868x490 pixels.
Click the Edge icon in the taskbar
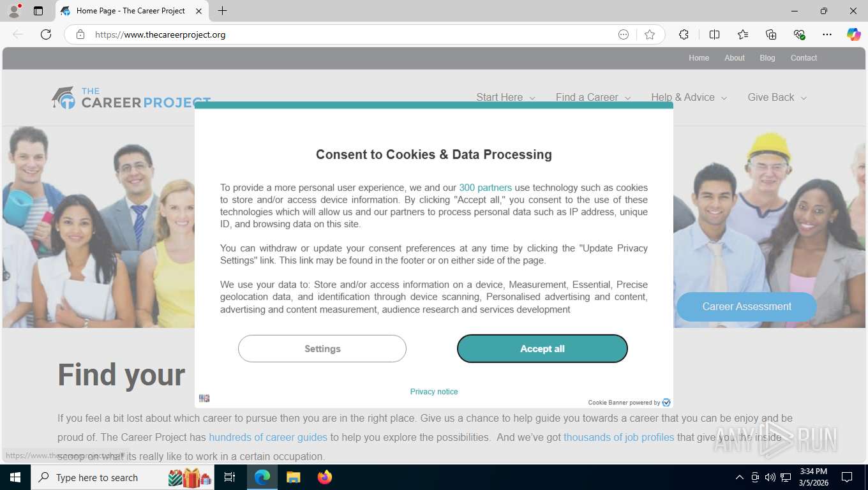(262, 477)
